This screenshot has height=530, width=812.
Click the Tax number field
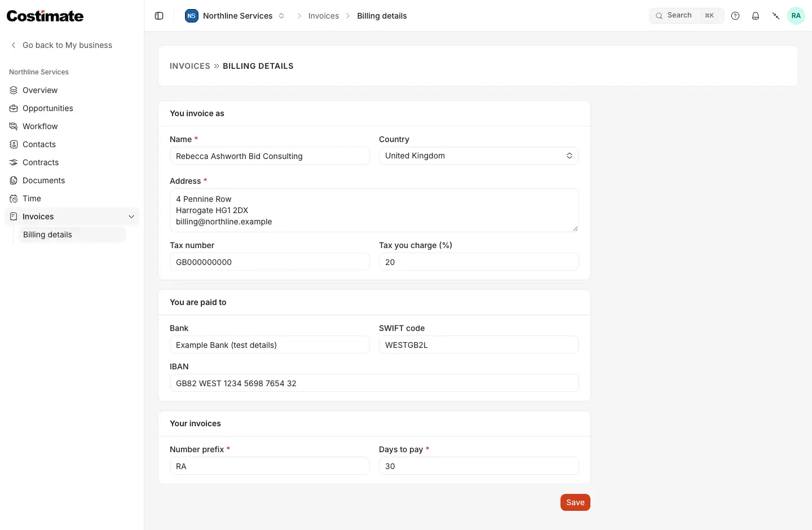[x=270, y=262]
